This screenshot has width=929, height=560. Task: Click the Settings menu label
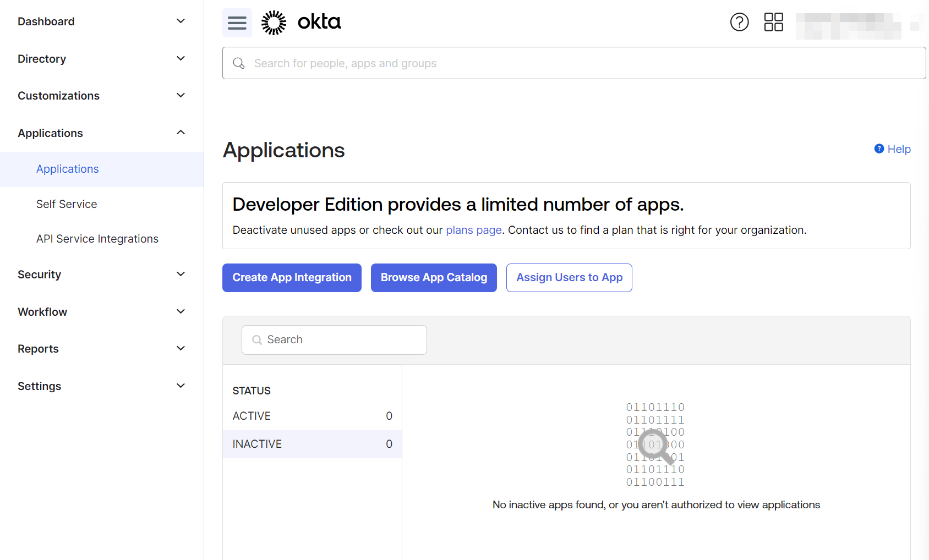pyautogui.click(x=39, y=386)
